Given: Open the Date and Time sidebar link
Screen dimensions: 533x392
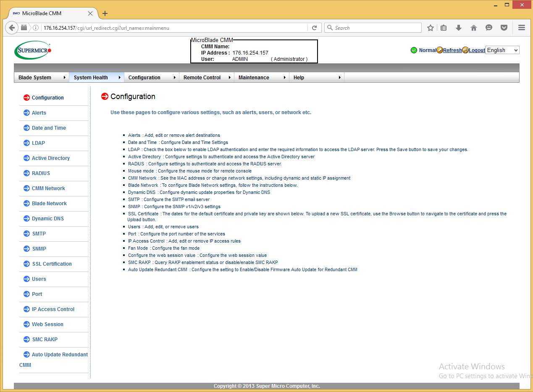Looking at the screenshot, I should pos(49,128).
